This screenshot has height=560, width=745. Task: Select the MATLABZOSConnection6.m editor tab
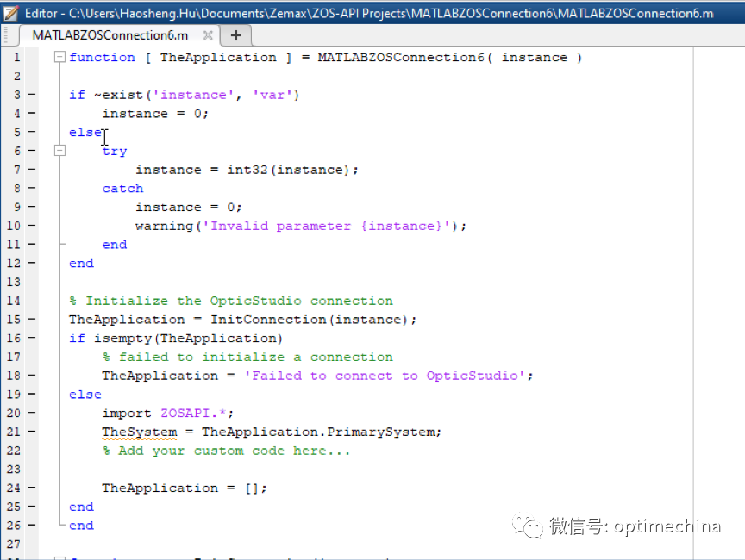point(119,35)
